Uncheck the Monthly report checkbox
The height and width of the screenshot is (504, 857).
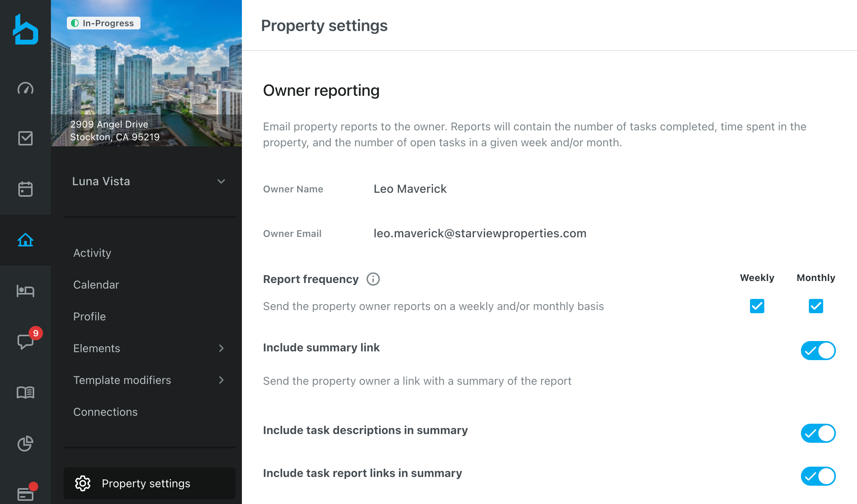tap(816, 306)
